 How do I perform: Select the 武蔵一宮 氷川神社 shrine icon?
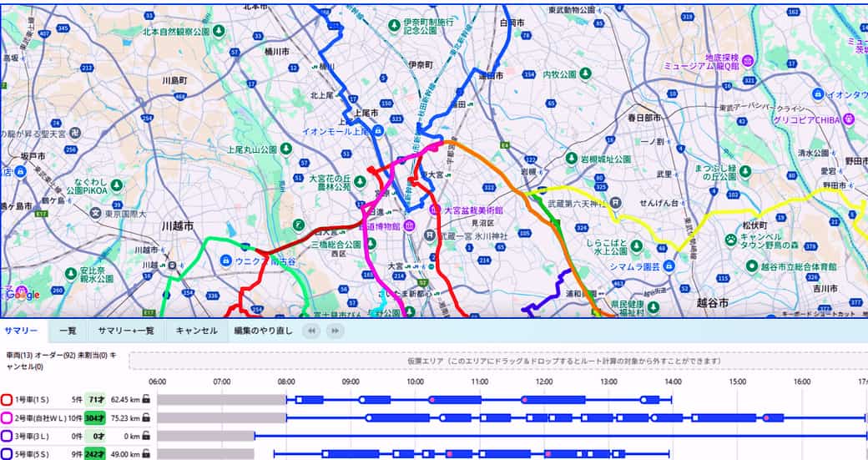coord(430,235)
